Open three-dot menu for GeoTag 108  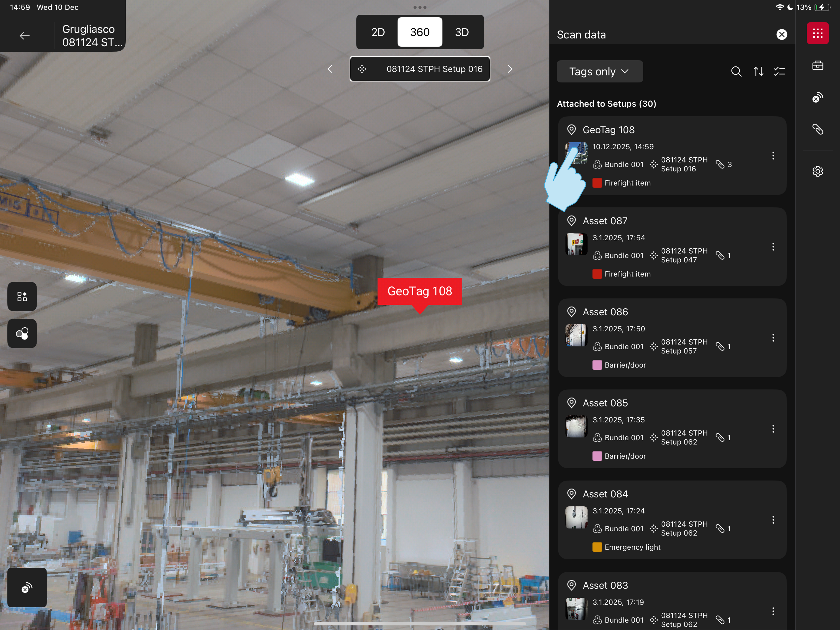773,156
